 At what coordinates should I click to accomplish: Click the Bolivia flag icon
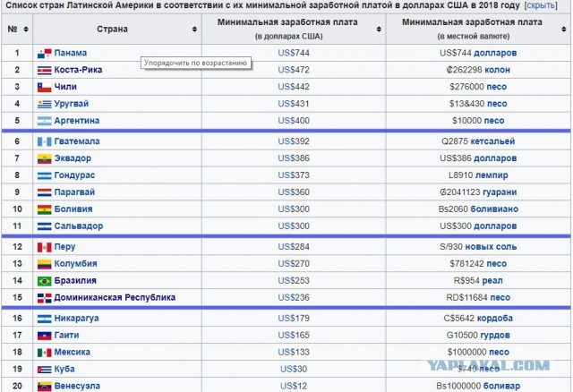tap(44, 209)
